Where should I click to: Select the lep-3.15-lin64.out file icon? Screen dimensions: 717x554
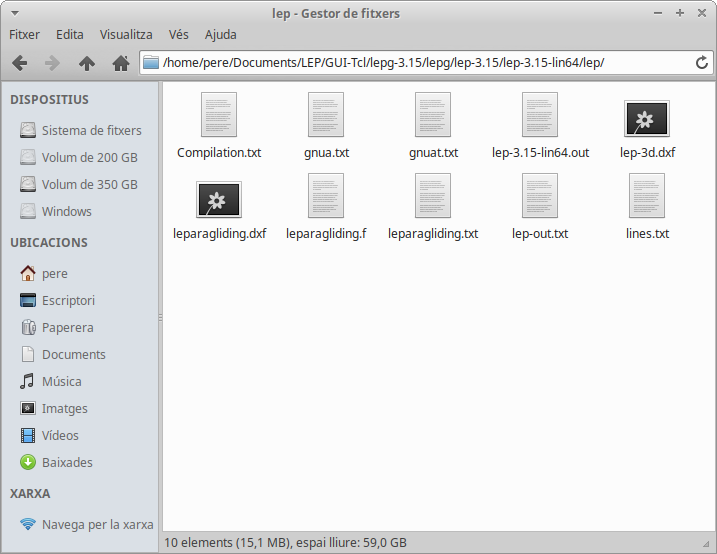coord(540,114)
